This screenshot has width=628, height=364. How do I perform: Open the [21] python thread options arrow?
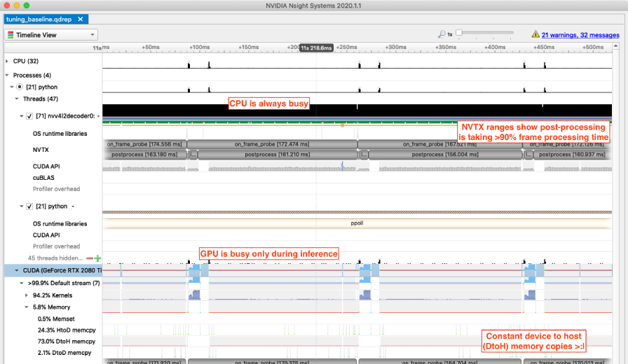pyautogui.click(x=73, y=206)
